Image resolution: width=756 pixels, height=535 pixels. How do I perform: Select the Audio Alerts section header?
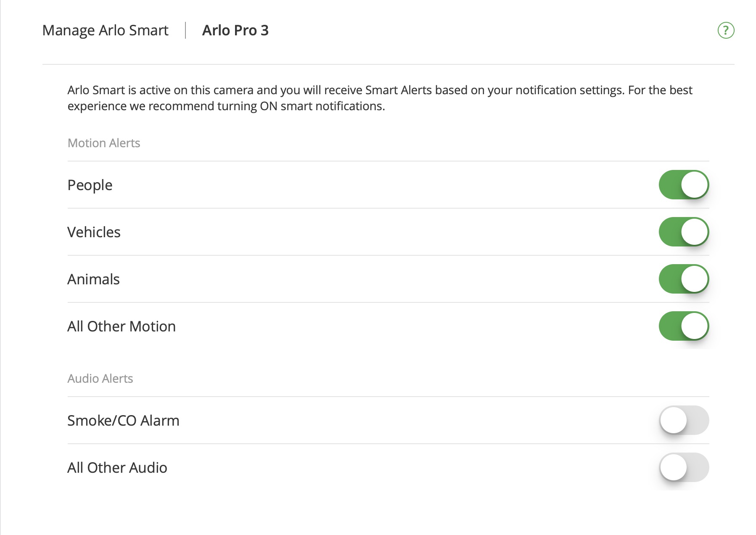[100, 379]
